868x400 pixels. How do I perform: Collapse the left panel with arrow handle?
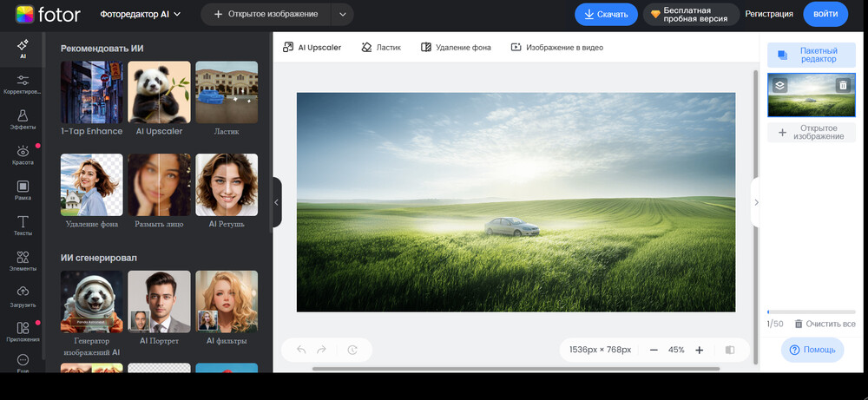pyautogui.click(x=276, y=202)
